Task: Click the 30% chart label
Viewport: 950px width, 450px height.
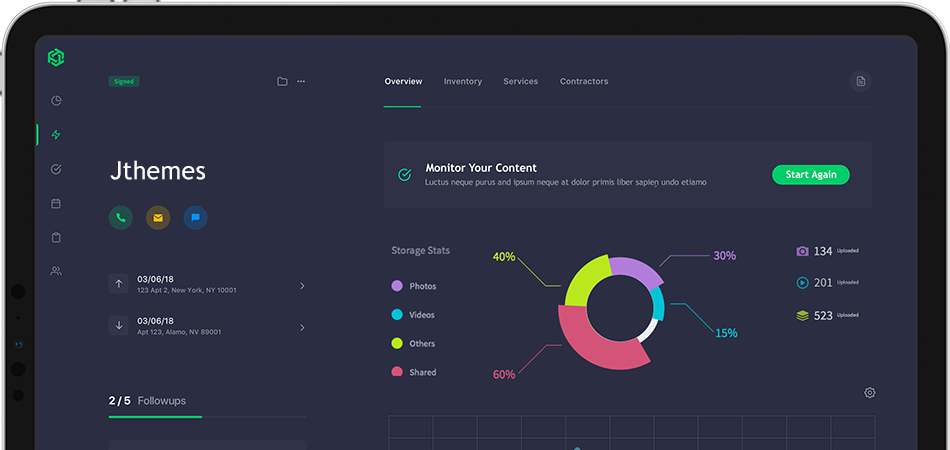Action: (x=725, y=256)
